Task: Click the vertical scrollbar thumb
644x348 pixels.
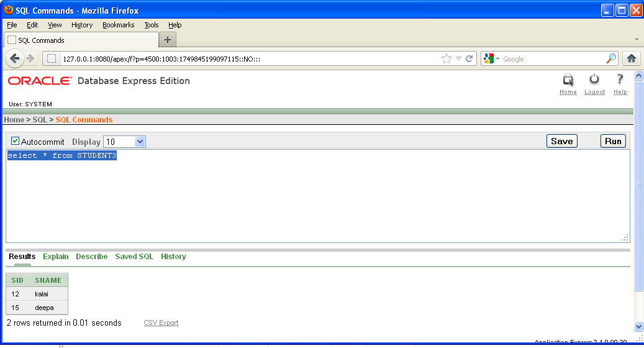Action: click(638, 186)
